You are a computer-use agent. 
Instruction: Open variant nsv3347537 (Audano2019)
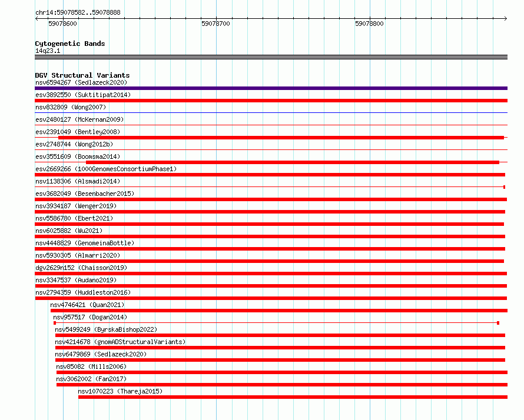(76, 280)
